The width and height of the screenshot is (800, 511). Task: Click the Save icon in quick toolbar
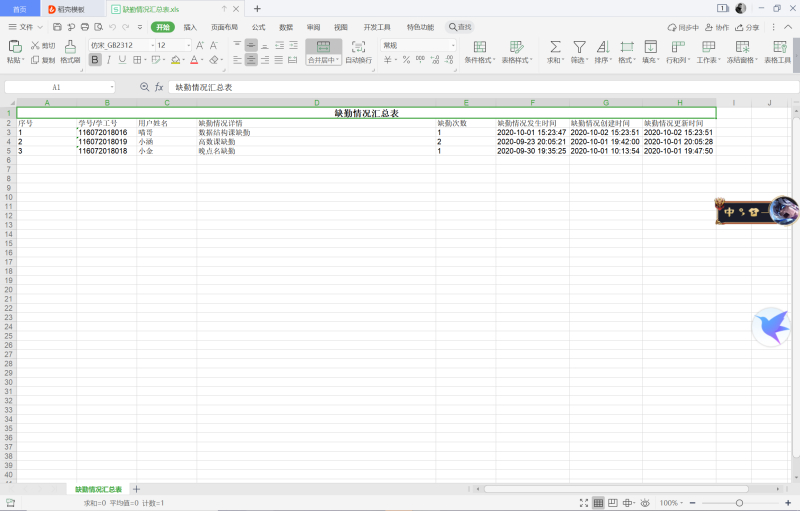[x=57, y=27]
